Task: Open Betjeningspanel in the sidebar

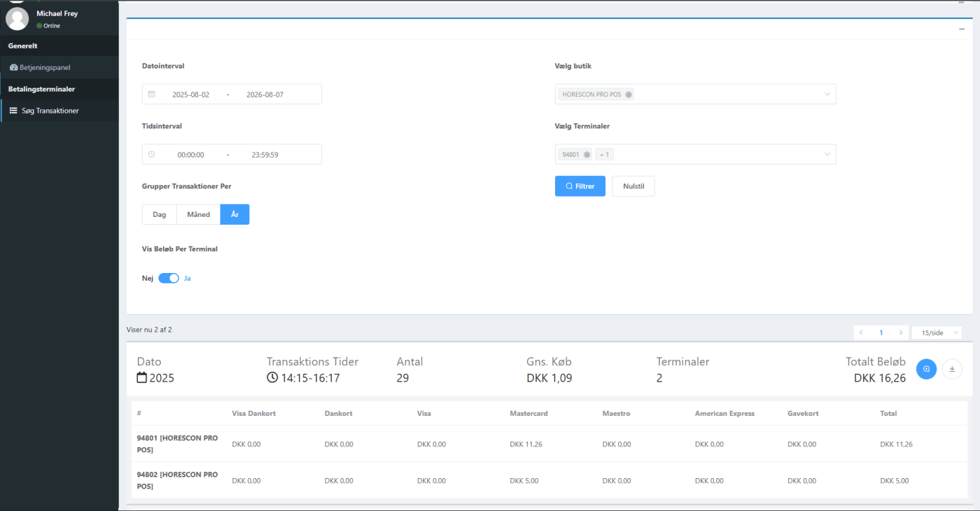Action: point(59,67)
